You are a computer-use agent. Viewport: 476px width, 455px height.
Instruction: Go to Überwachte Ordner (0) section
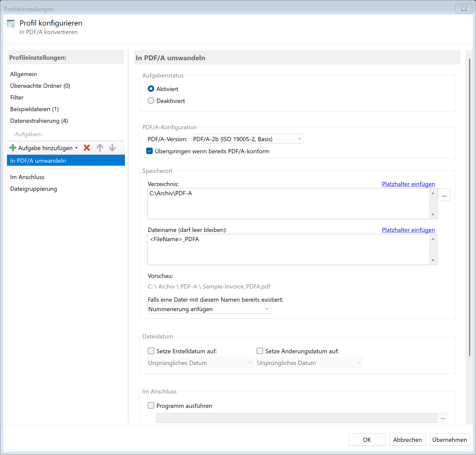click(x=40, y=86)
